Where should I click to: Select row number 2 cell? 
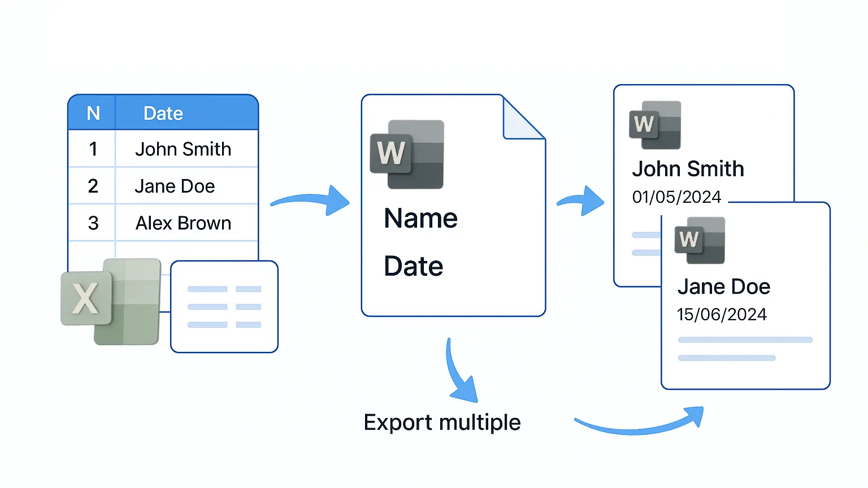93,186
